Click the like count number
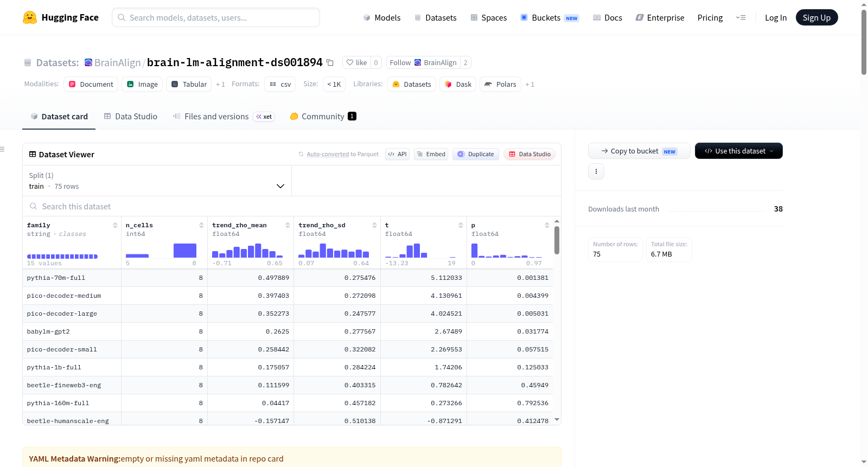This screenshot has height=467, width=868. coord(376,62)
